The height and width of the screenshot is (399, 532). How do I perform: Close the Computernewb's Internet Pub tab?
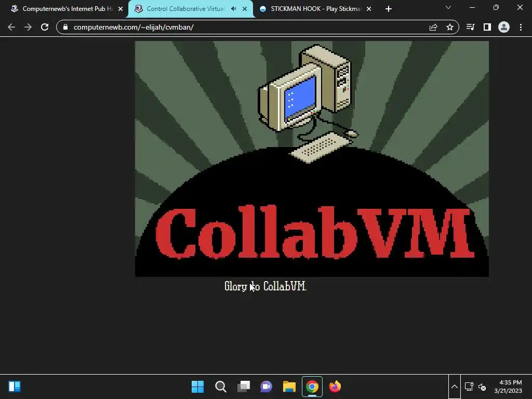click(121, 9)
